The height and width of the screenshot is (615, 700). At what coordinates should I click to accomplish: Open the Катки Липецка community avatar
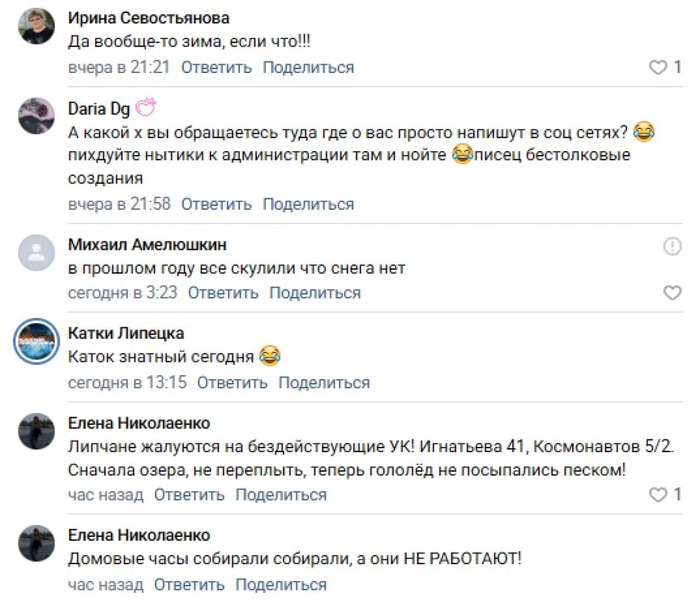[36, 341]
